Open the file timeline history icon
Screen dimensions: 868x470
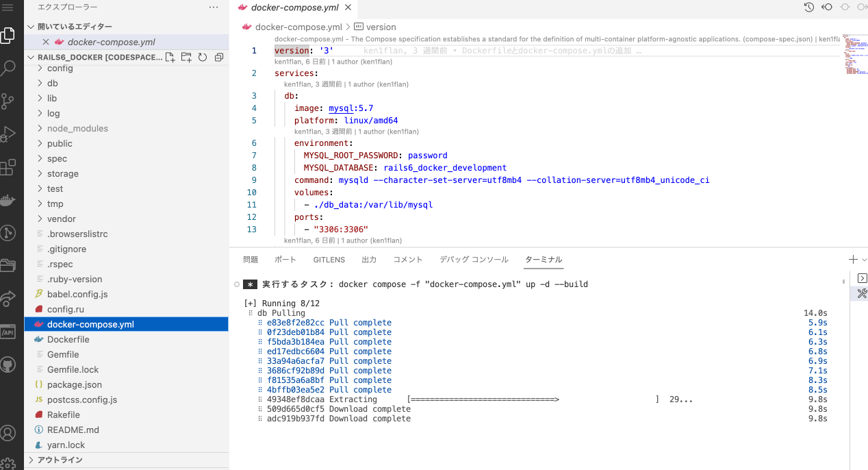coord(808,7)
